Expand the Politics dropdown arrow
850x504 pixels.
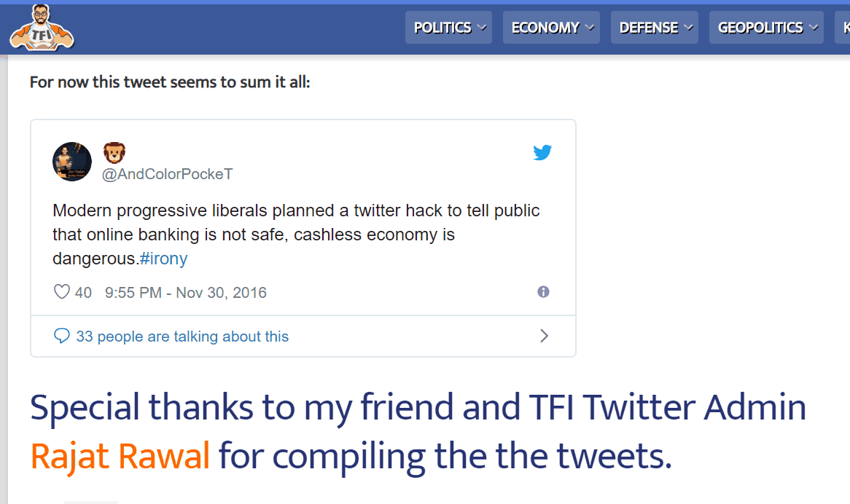482,28
